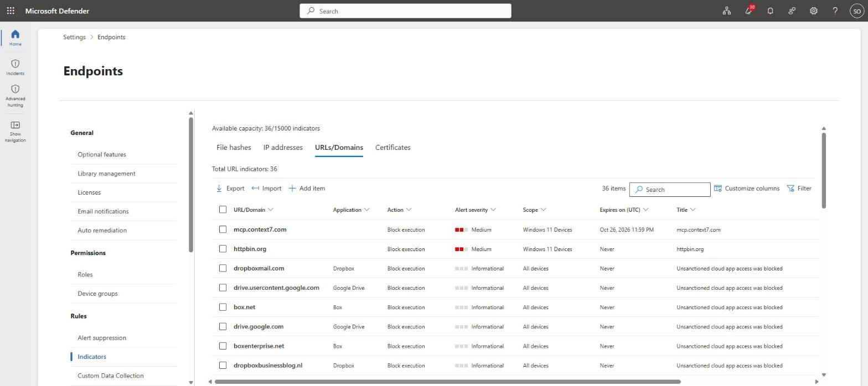Open the dropboxmail.com indicator
The height and width of the screenshot is (386, 868).
point(259,268)
